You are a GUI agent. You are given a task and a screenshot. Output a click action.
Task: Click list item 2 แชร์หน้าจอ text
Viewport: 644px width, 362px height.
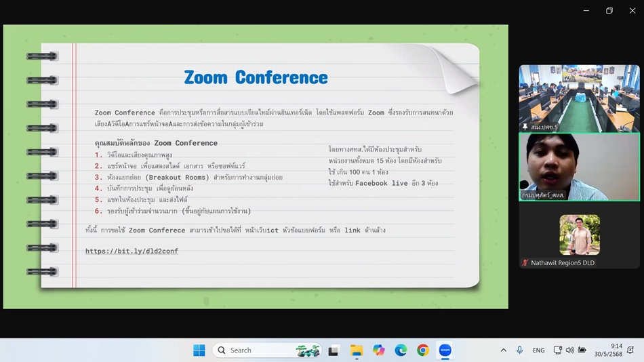click(x=176, y=166)
